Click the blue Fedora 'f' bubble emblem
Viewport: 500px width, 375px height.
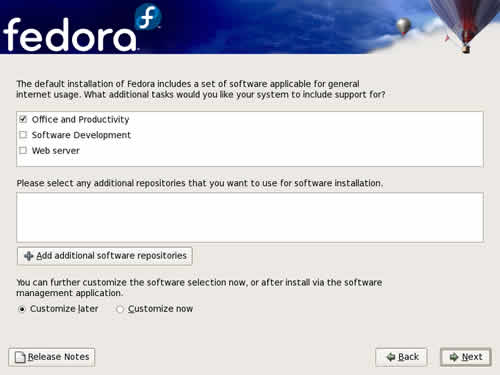(148, 17)
